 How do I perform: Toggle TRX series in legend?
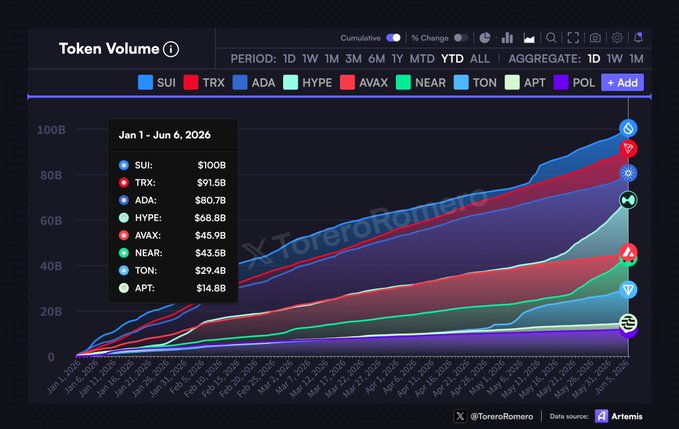204,82
